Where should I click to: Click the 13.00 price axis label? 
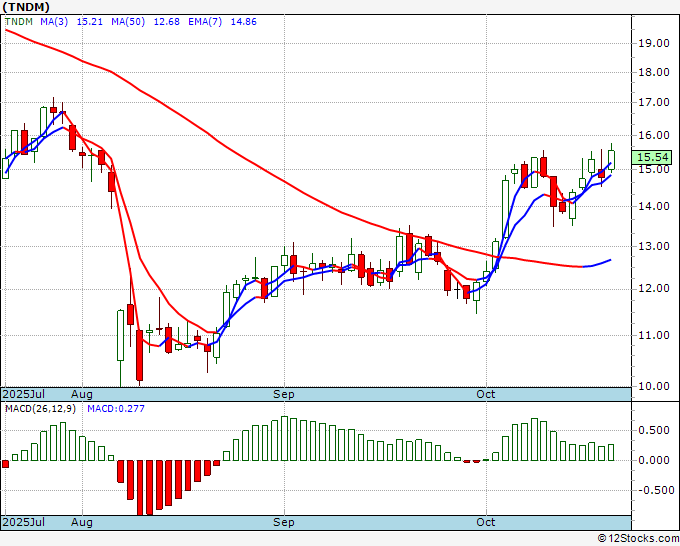[x=654, y=246]
